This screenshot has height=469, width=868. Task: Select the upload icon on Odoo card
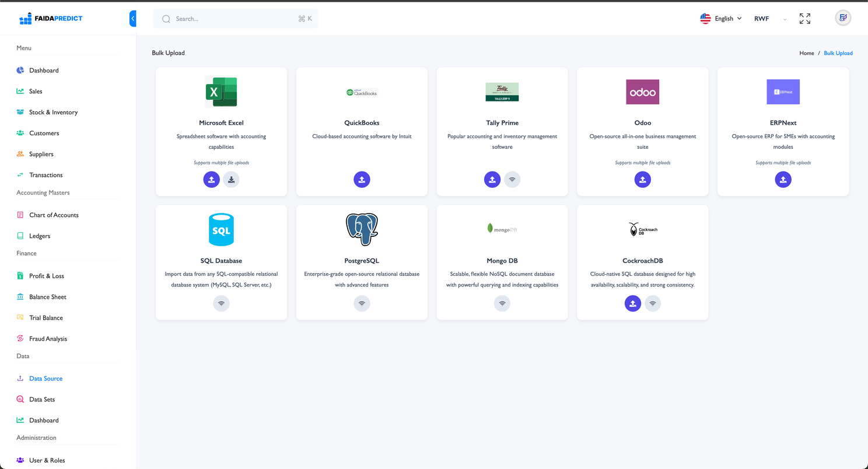[x=642, y=179]
